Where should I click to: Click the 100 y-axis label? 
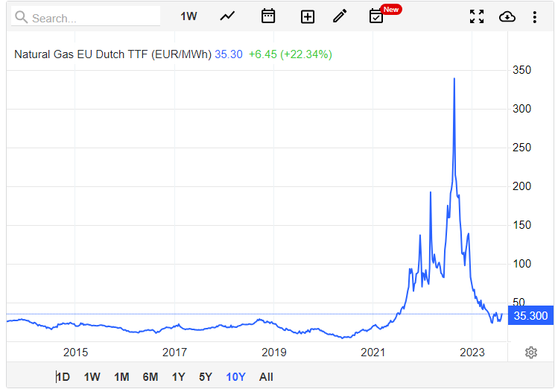[521, 264]
